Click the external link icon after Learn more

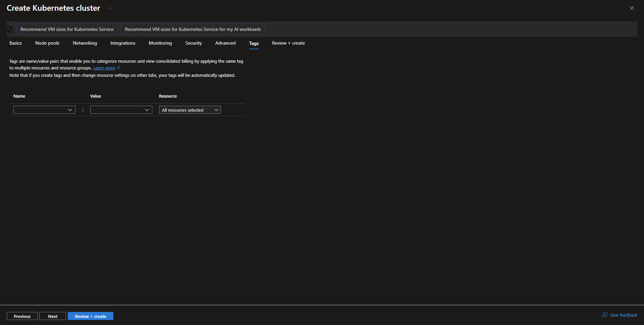tap(118, 68)
